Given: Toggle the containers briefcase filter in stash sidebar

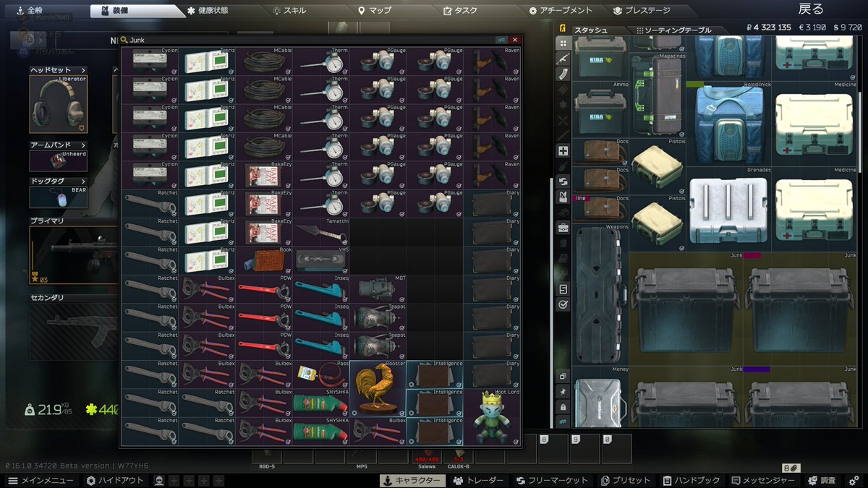Looking at the screenshot, I should pos(563,228).
